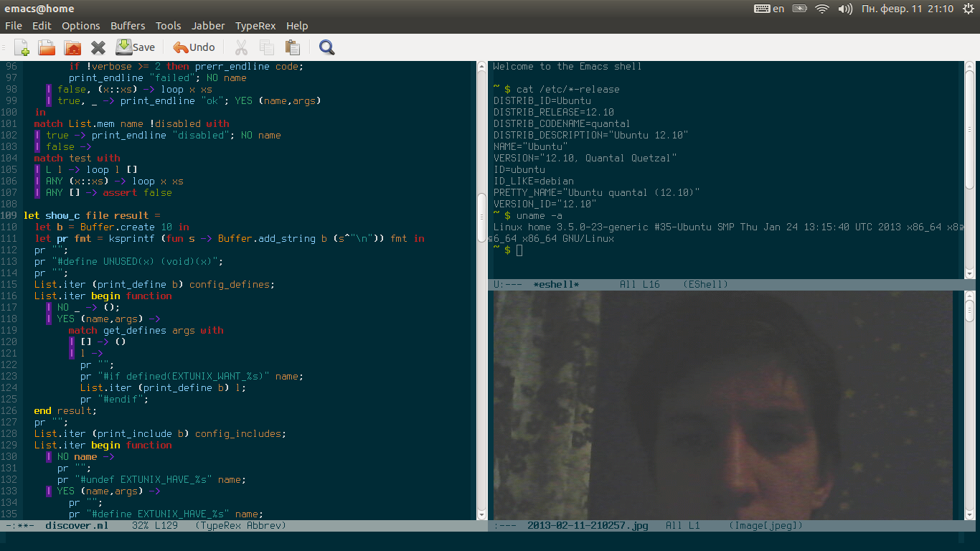Click discover.ml buffer name in mode line
This screenshot has height=551, width=980.
77,526
